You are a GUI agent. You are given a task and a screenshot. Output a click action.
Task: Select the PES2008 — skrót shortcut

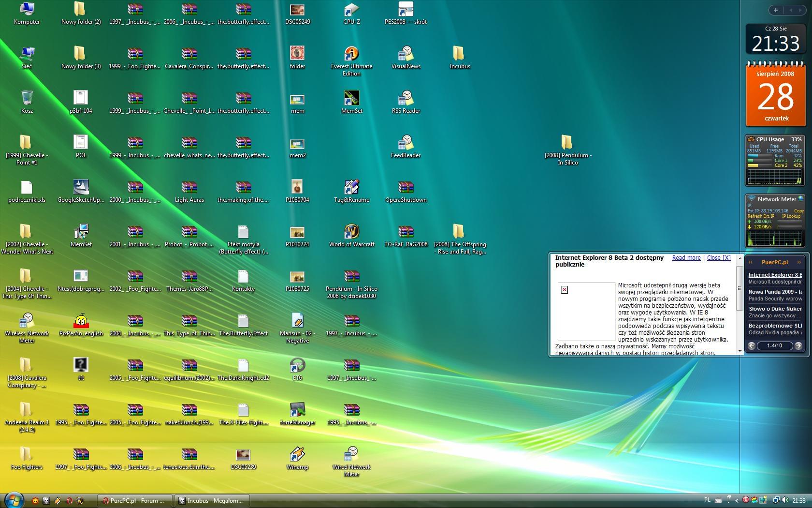[x=406, y=14]
